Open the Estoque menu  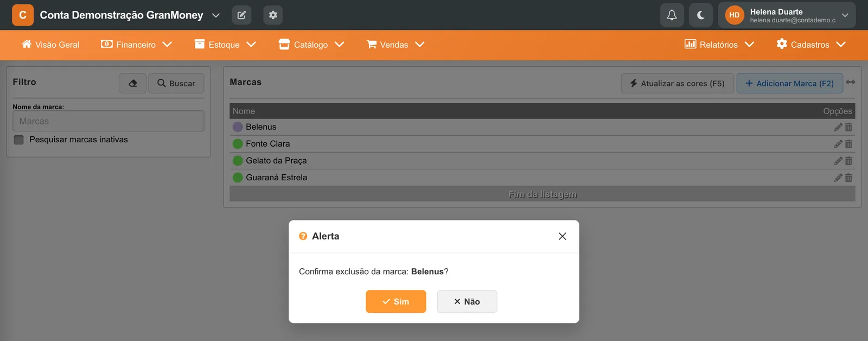pos(225,45)
